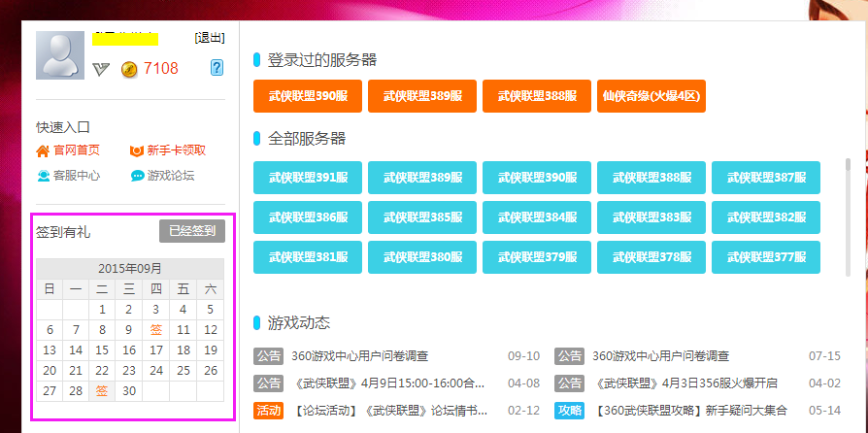Image resolution: width=868 pixels, height=433 pixels.
Task: Open the blue question mark help icon
Action: [x=217, y=67]
